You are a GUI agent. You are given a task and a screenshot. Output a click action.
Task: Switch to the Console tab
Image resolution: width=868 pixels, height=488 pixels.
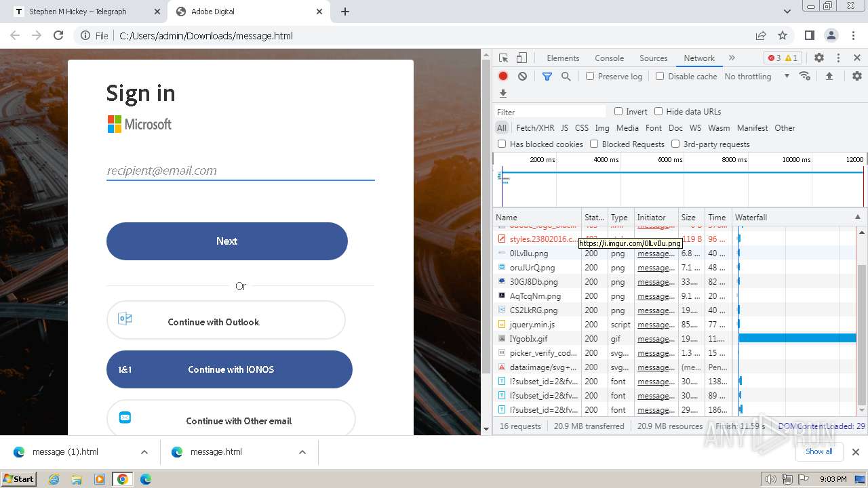click(x=609, y=58)
